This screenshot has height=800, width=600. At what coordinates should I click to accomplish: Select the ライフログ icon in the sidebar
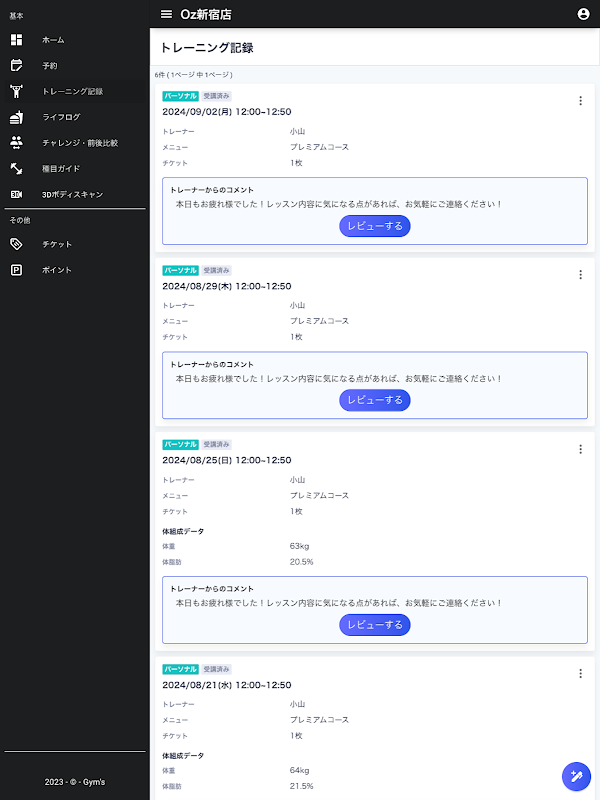(16, 117)
